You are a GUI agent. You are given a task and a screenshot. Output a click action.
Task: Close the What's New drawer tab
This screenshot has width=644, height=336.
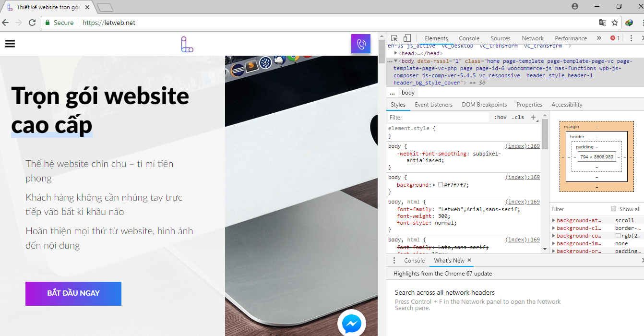469,260
